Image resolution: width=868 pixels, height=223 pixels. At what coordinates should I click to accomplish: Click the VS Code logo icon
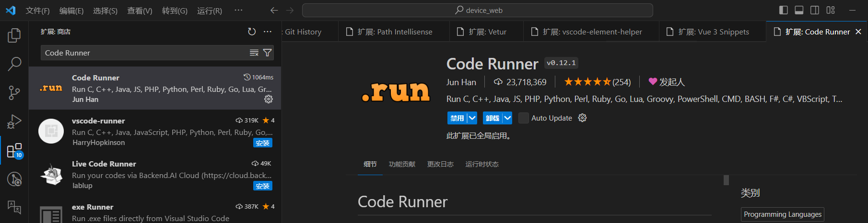pos(11,10)
